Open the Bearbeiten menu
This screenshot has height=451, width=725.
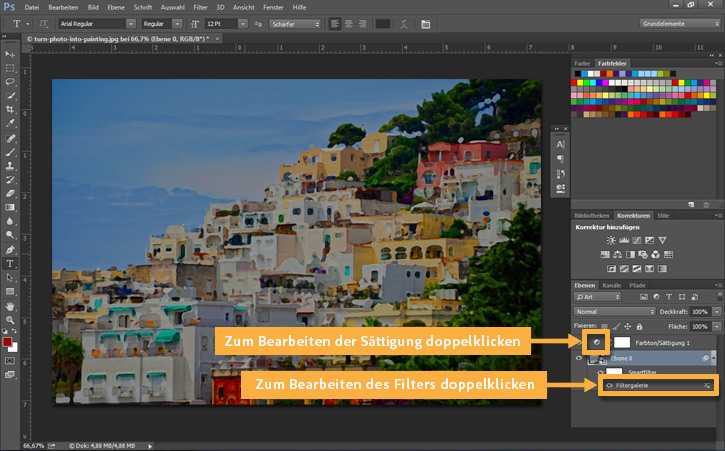point(63,7)
